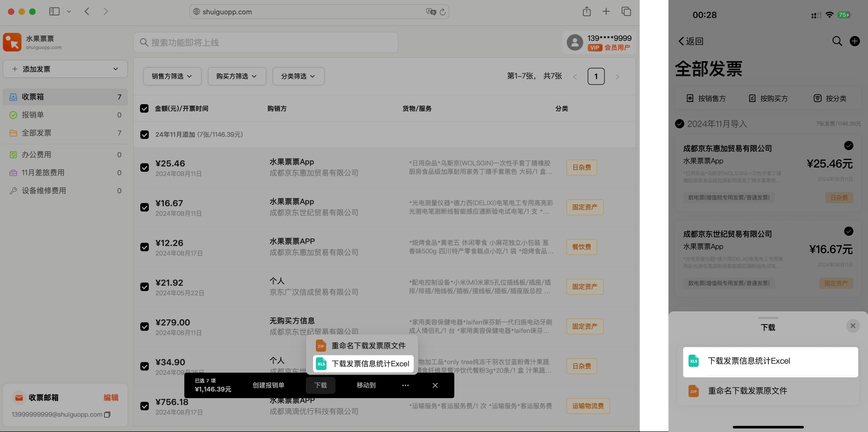Click 下载 in the action bar
Viewport: 868px width, 432px height.
(x=320, y=385)
